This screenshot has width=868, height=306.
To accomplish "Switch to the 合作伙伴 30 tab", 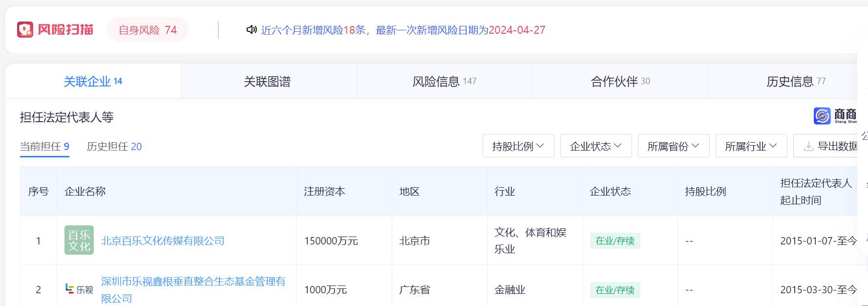I will 620,81.
